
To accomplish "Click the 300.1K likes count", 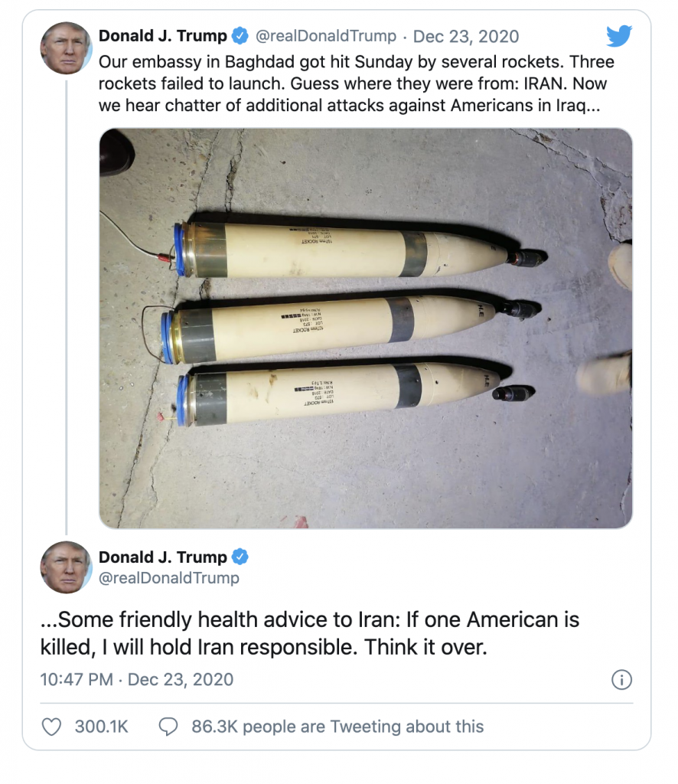I will pos(101,727).
